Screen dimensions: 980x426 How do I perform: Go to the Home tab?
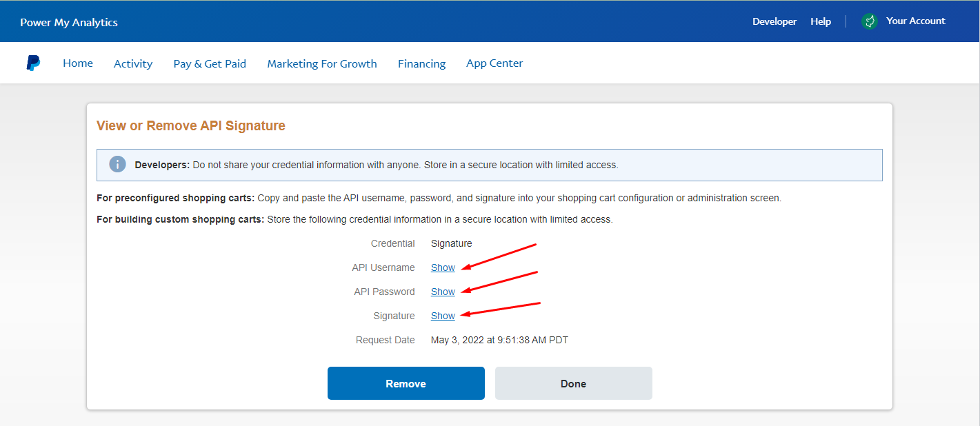[78, 63]
